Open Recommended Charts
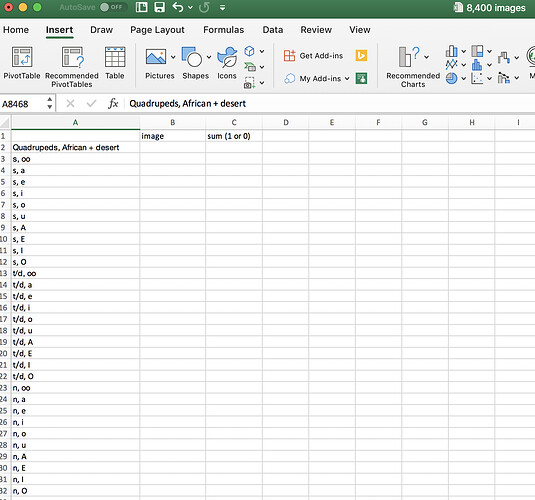 [x=413, y=67]
